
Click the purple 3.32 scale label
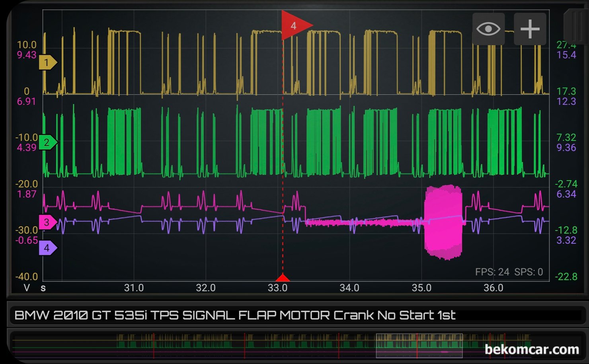coord(566,240)
